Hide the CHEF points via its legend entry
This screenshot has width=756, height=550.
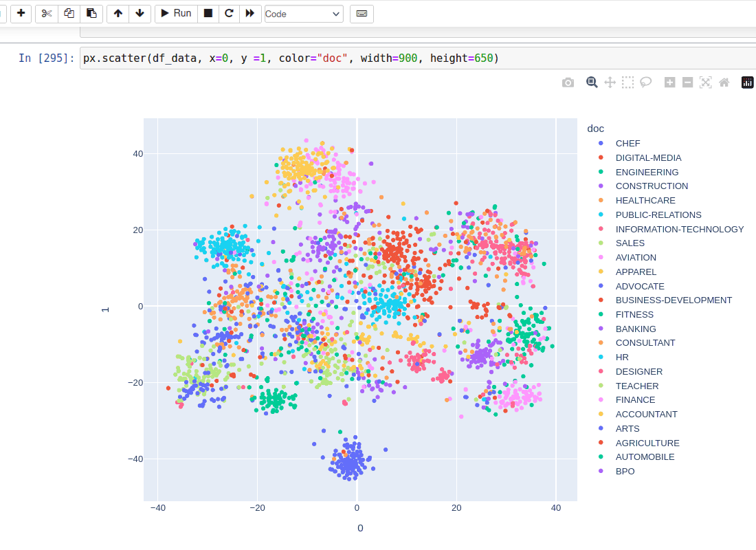[627, 143]
